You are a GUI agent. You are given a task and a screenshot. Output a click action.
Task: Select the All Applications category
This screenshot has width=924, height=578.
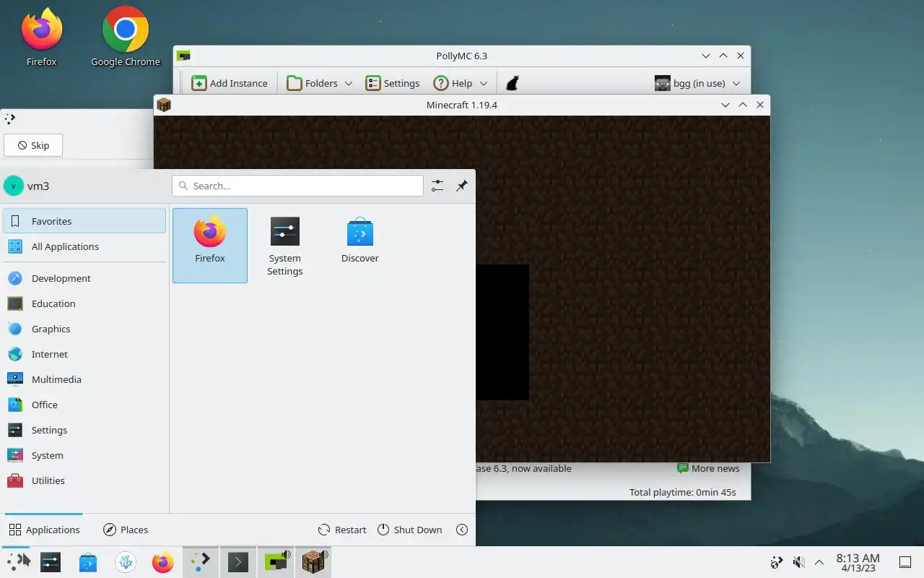(x=84, y=246)
